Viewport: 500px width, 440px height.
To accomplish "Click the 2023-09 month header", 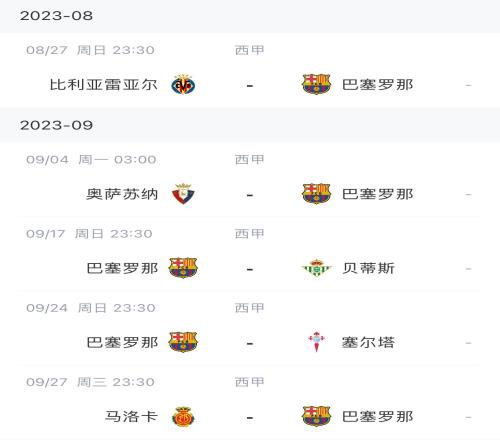I will [x=250, y=125].
